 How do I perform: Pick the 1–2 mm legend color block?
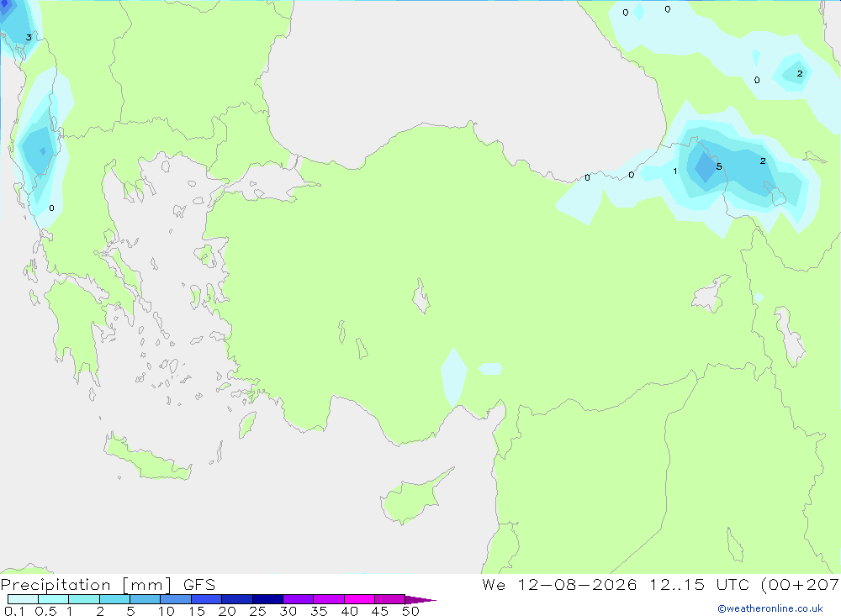click(84, 599)
